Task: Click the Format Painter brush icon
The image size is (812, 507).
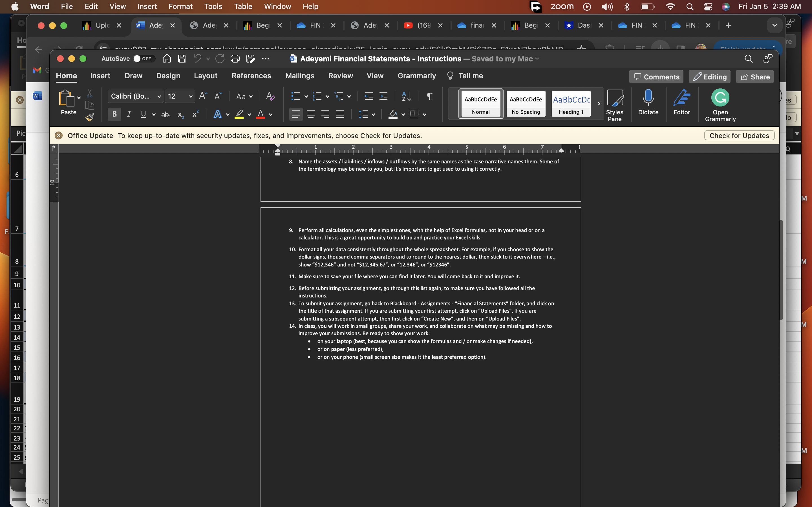Action: (90, 117)
